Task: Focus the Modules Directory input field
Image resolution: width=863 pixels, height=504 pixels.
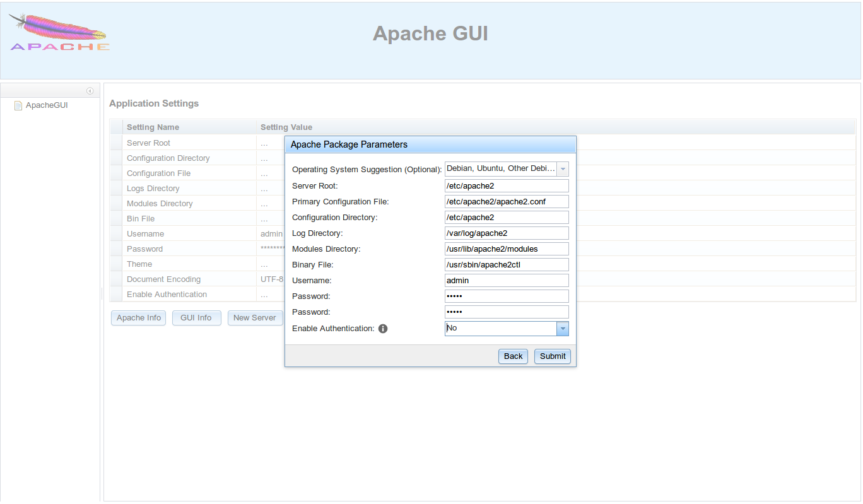Action: [x=507, y=249]
